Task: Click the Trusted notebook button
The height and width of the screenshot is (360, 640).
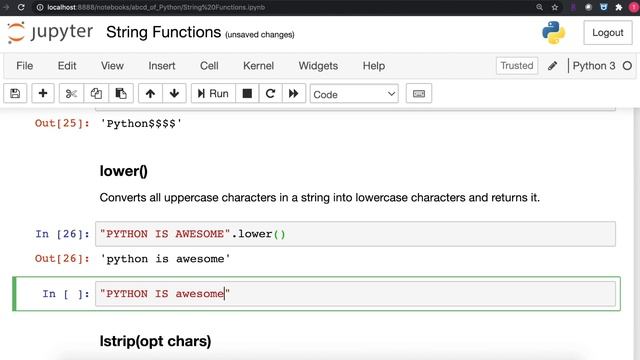Action: 517,66
